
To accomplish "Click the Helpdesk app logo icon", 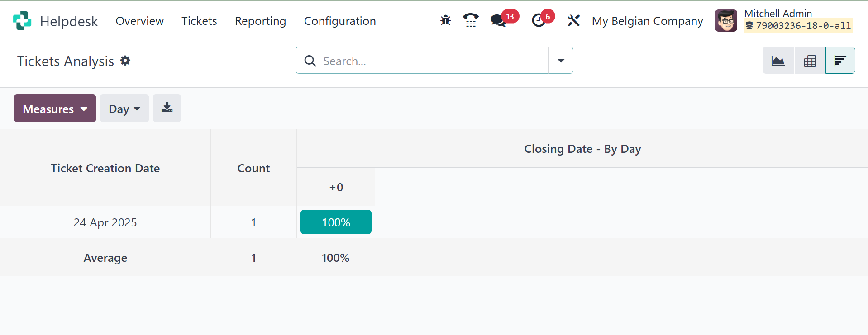I will (x=22, y=21).
